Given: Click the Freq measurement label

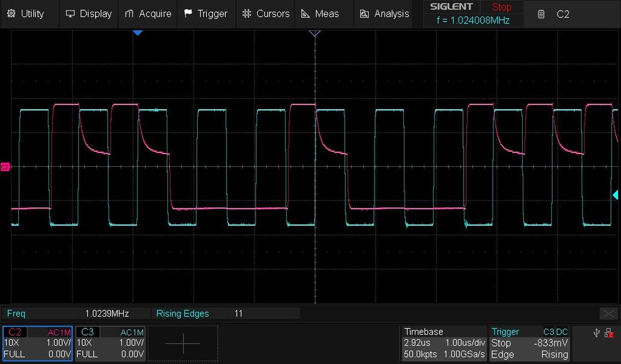Looking at the screenshot, I should (16, 314).
